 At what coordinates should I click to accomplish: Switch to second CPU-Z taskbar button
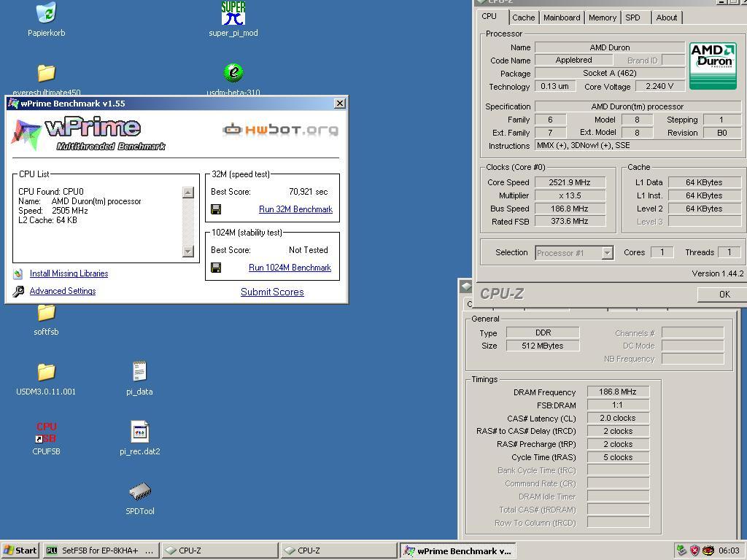point(338,551)
